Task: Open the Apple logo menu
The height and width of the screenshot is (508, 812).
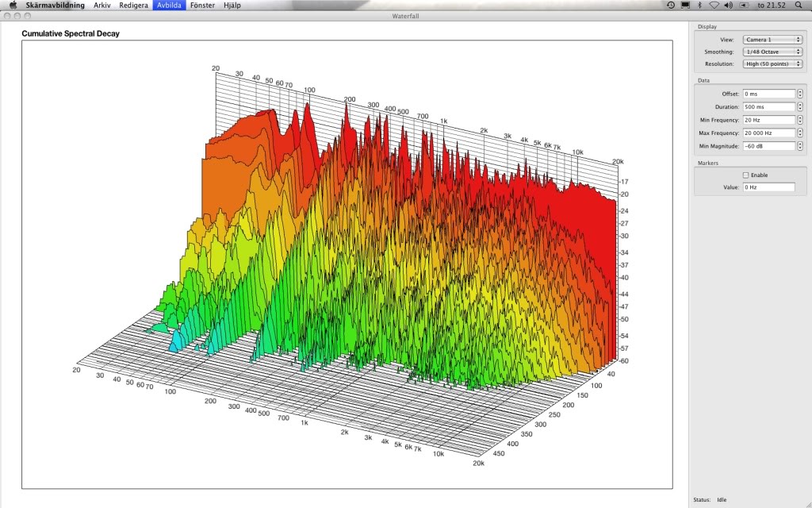Action: pyautogui.click(x=12, y=5)
